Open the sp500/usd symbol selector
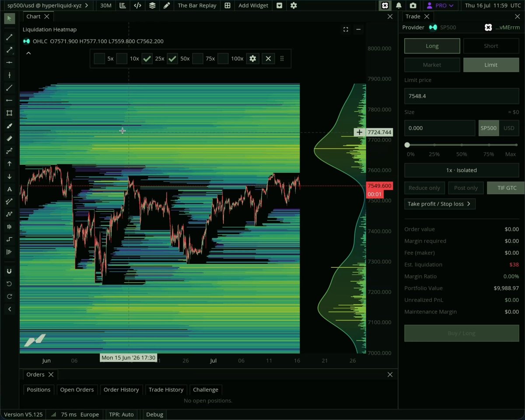This screenshot has width=525, height=420. (x=48, y=6)
